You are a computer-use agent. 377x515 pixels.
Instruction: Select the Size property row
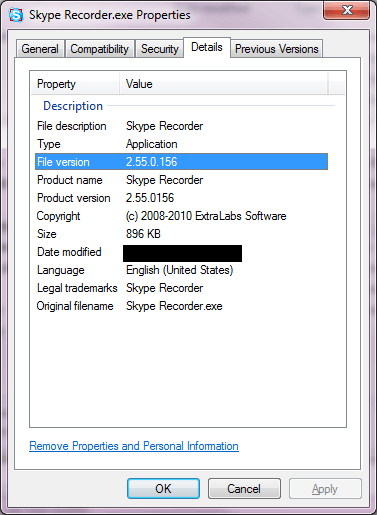point(181,234)
